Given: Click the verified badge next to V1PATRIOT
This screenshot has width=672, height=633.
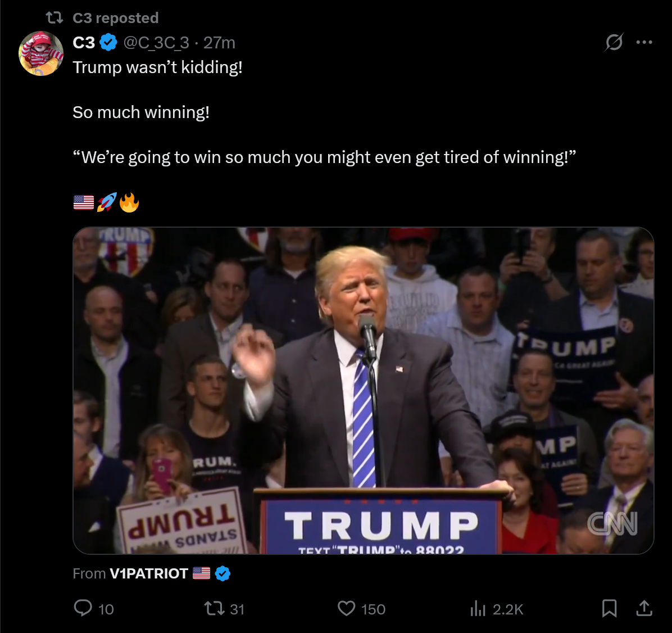Looking at the screenshot, I should (223, 573).
